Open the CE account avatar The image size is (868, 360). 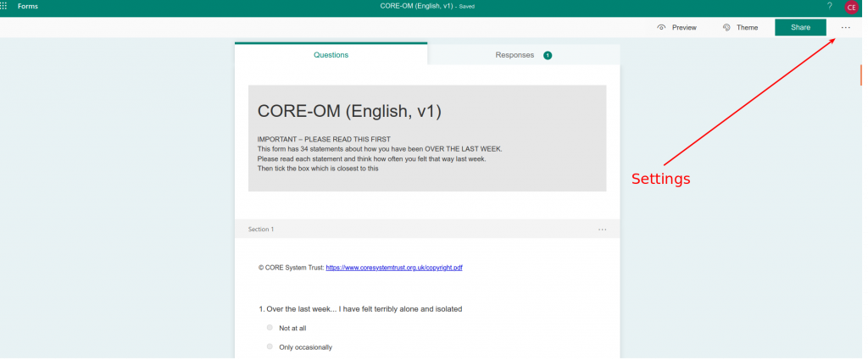pyautogui.click(x=851, y=7)
